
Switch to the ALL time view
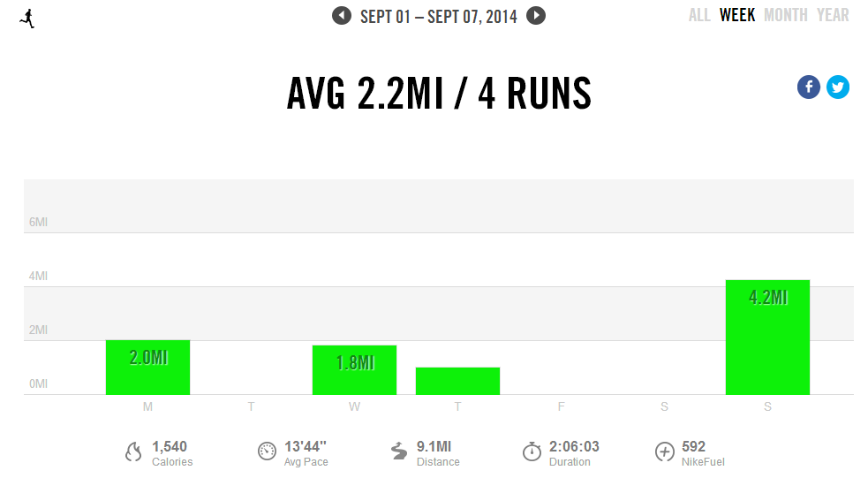point(699,15)
